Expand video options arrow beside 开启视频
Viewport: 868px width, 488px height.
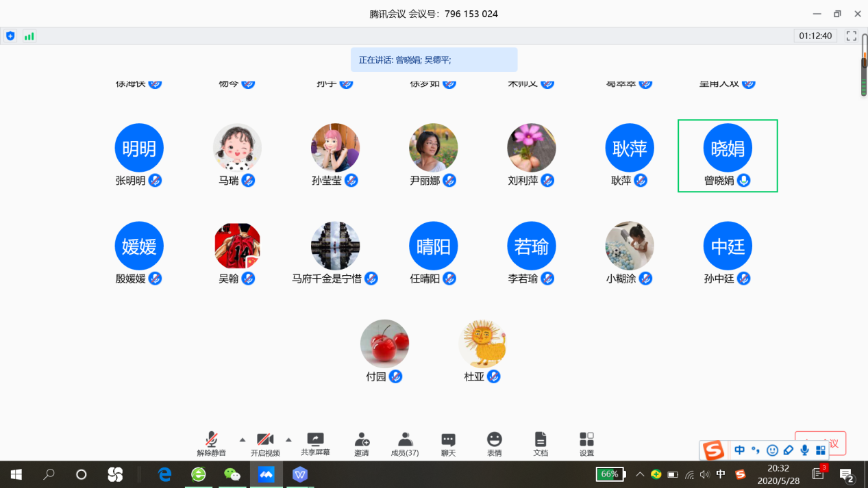288,439
